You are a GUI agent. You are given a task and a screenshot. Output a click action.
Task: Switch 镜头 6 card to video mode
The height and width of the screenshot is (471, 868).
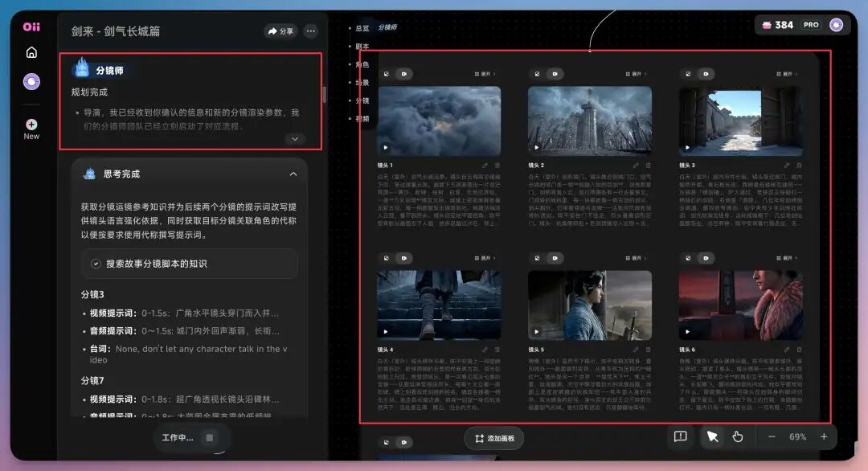pyautogui.click(x=706, y=258)
